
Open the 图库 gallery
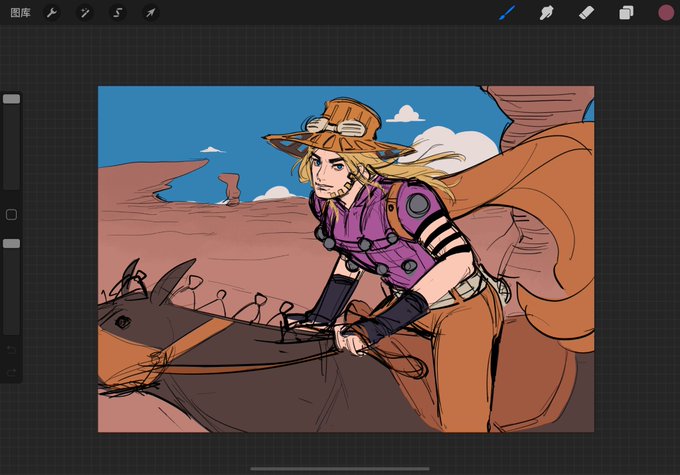(x=20, y=13)
